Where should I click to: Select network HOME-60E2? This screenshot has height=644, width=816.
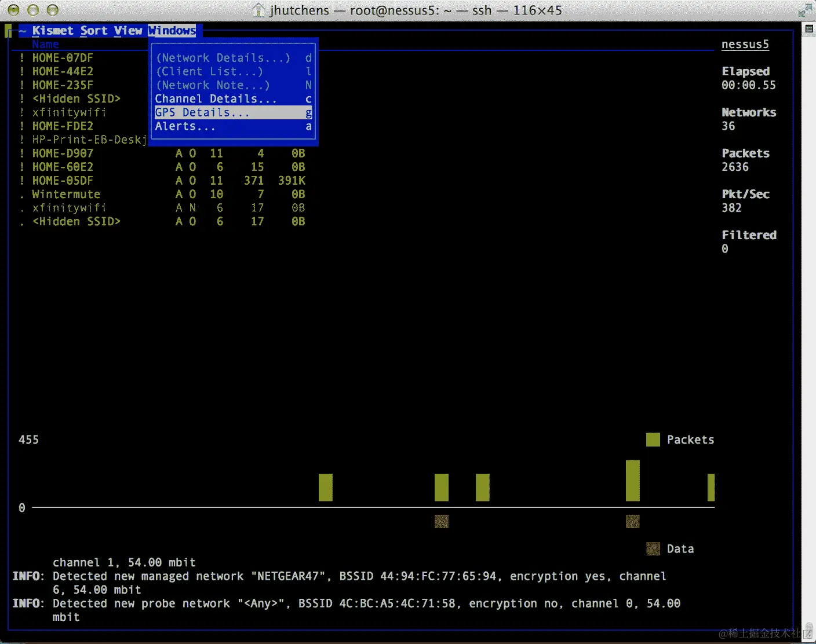(162, 167)
